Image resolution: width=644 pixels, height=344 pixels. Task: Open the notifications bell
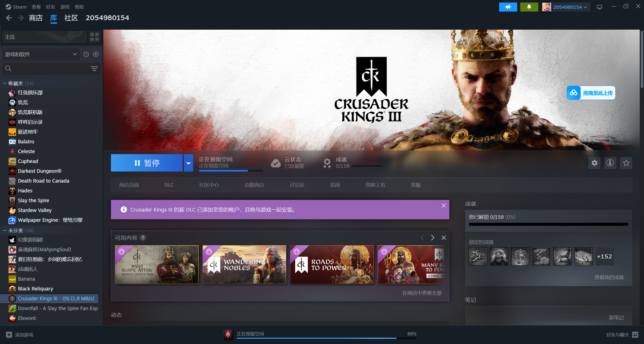529,7
